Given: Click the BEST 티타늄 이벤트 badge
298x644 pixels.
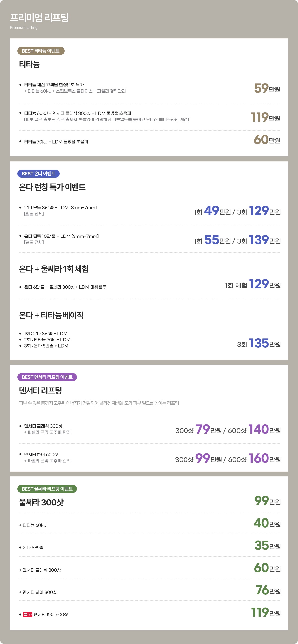Looking at the screenshot, I should 40,51.
